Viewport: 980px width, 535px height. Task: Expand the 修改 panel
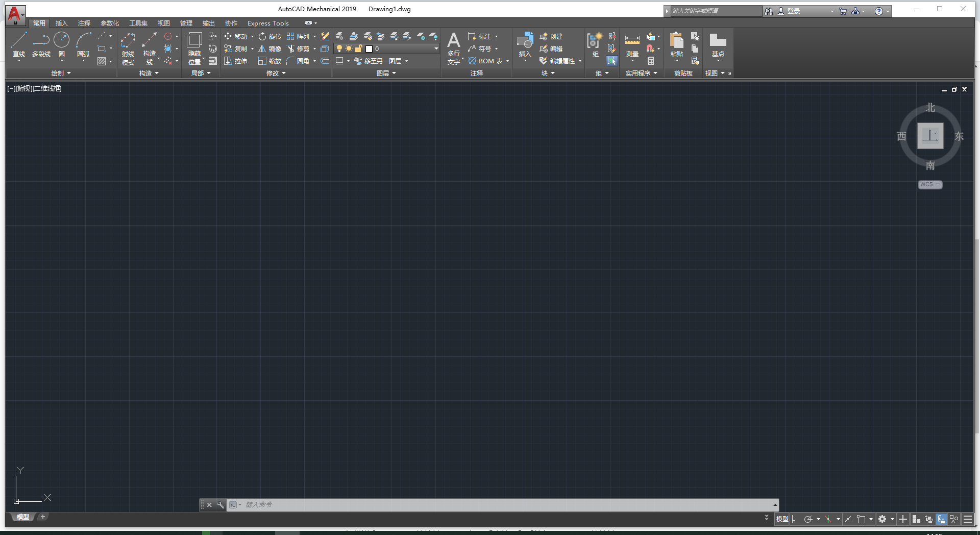point(276,73)
